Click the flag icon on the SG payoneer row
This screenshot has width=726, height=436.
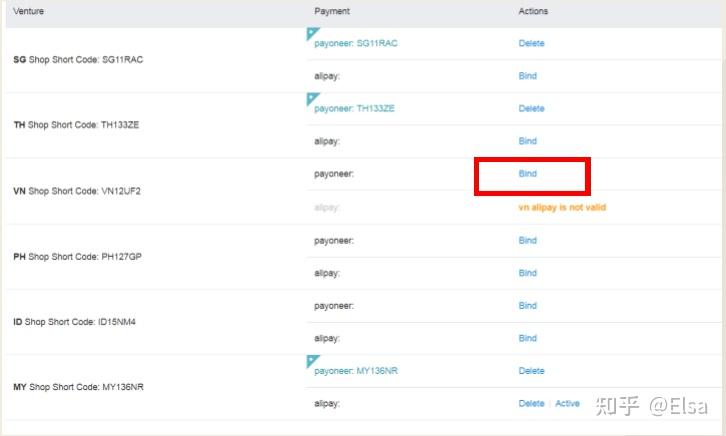click(312, 33)
